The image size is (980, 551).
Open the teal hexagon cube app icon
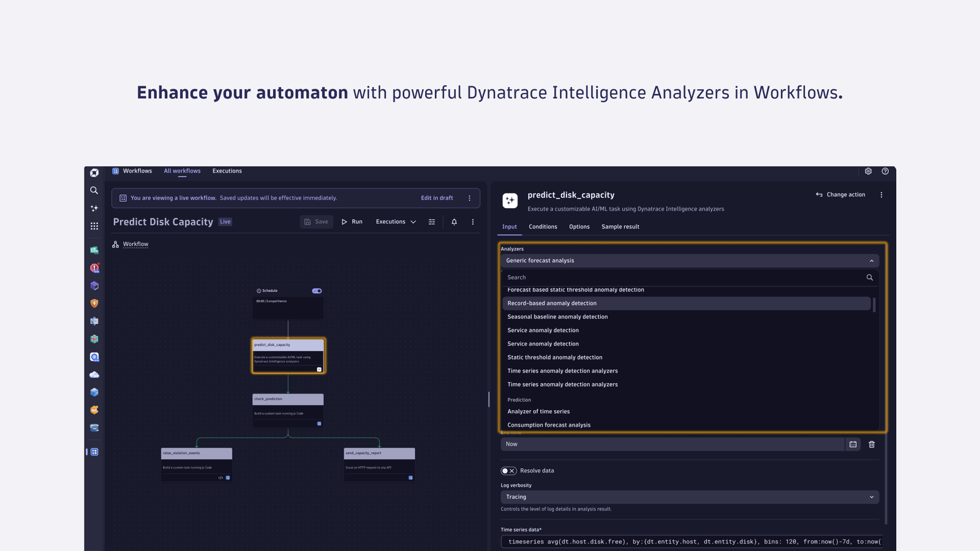pyautogui.click(x=94, y=339)
